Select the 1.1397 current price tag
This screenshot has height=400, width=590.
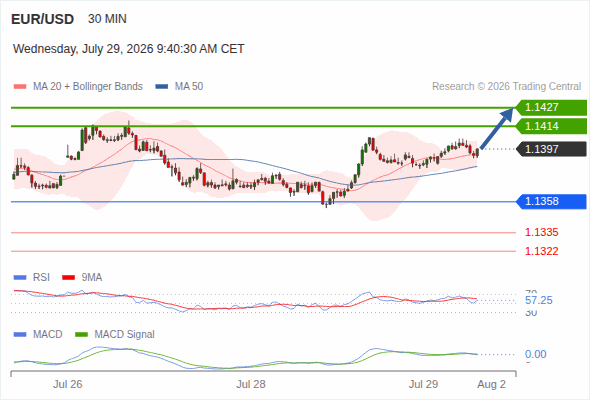tap(551, 149)
